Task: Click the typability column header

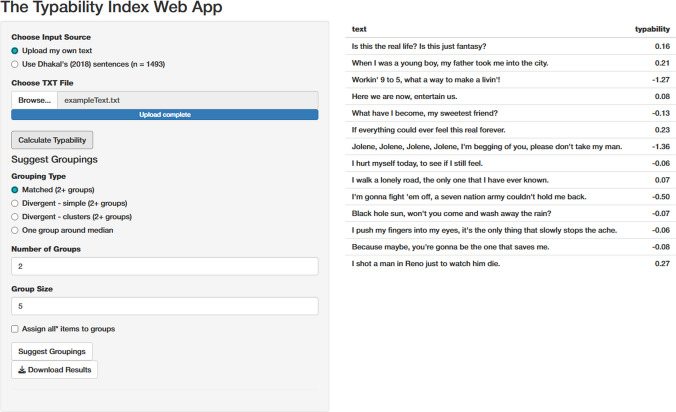Action: click(652, 29)
